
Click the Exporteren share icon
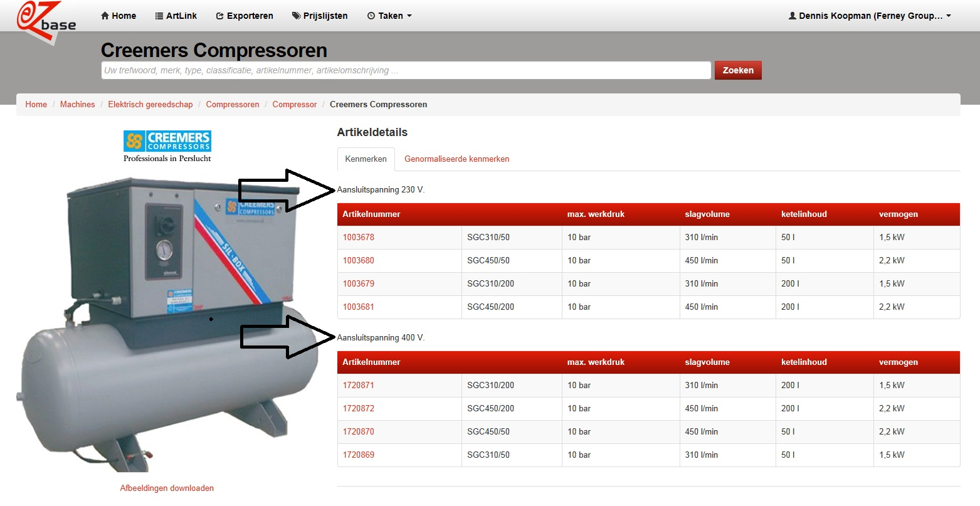pos(220,16)
